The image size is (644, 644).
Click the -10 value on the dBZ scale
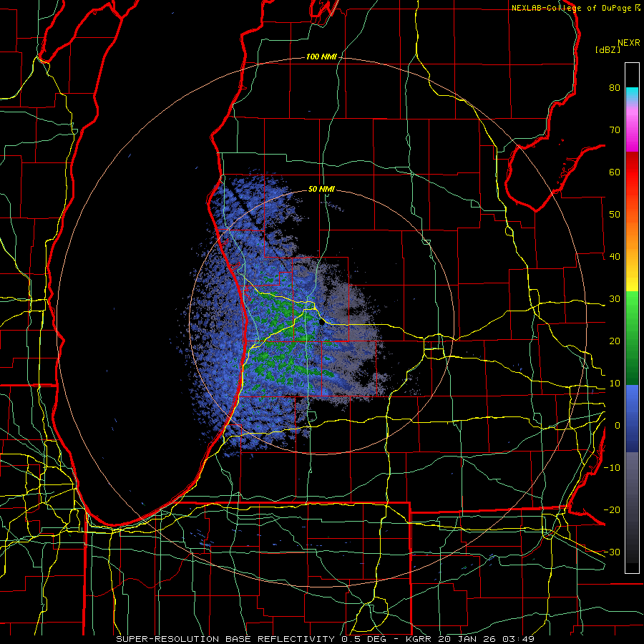coord(612,468)
